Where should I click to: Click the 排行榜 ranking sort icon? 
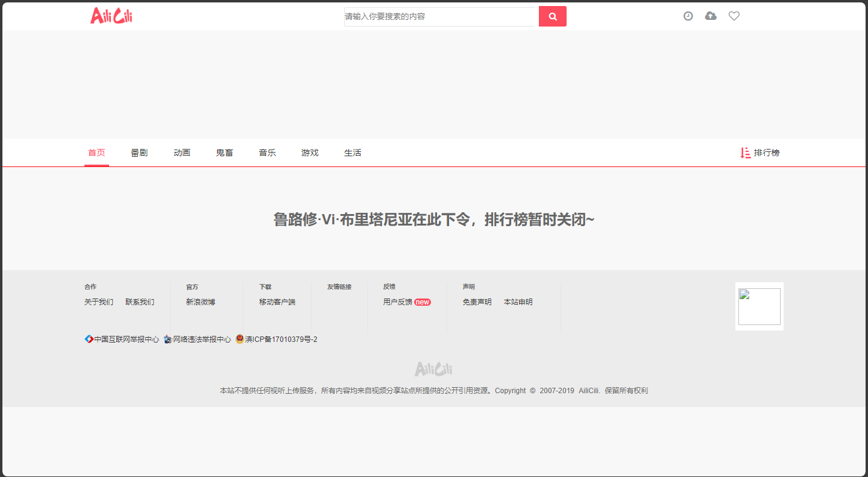coord(745,153)
